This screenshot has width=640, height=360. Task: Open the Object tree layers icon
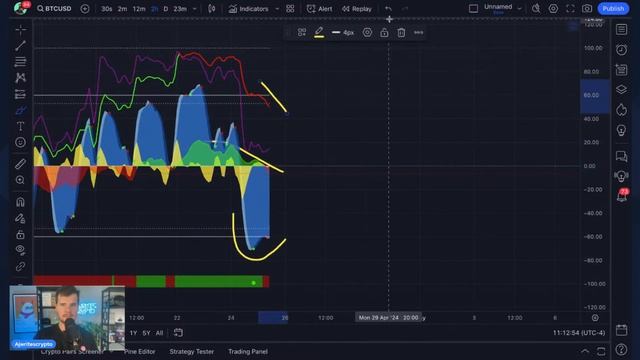(x=621, y=89)
